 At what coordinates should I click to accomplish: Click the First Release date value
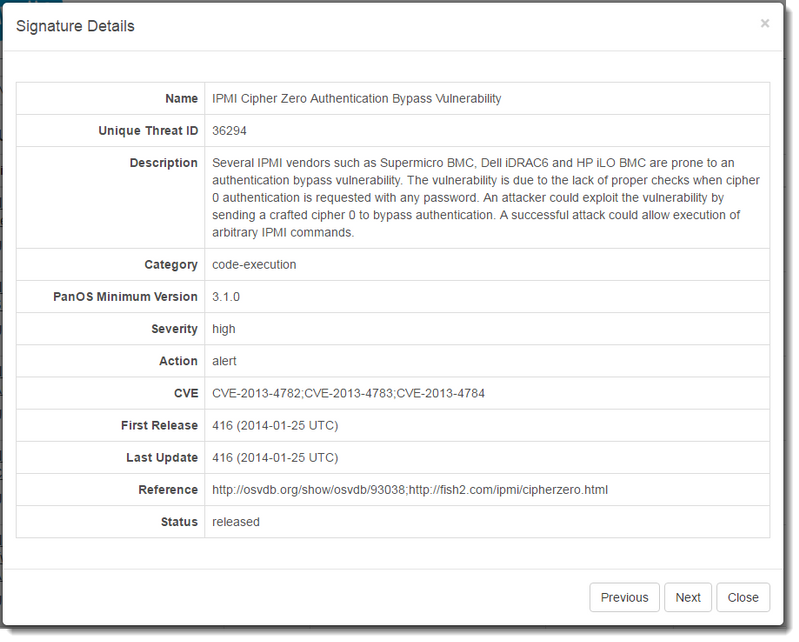[x=275, y=425]
